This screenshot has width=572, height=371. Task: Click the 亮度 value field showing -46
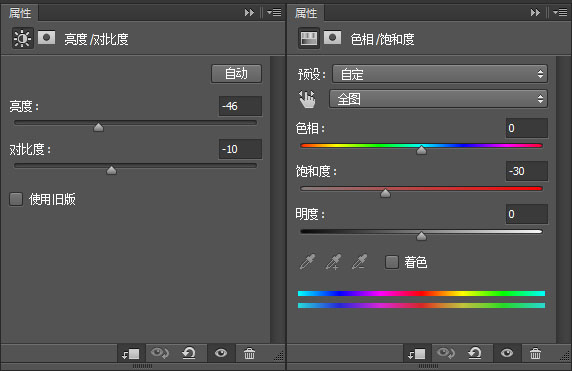(x=240, y=106)
